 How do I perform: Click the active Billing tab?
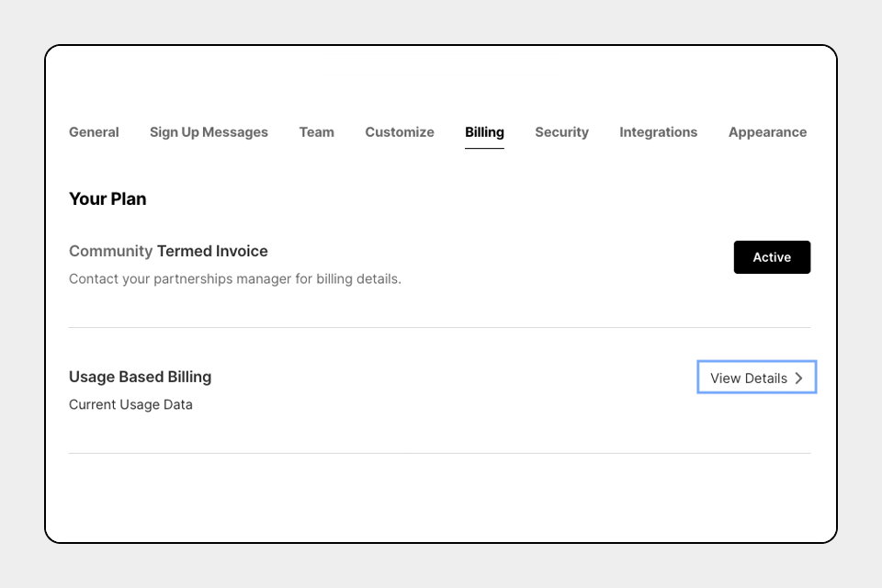[x=484, y=132]
